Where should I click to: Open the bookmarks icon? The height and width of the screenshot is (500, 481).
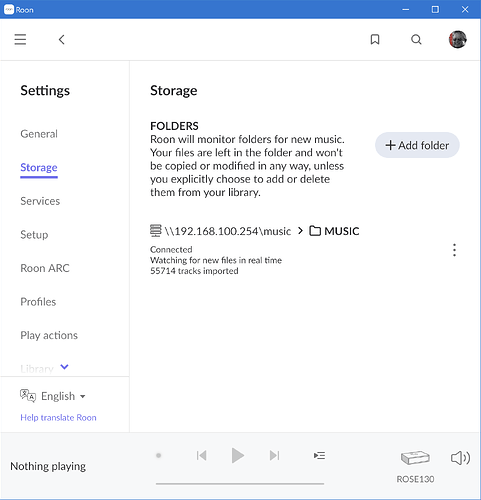(375, 39)
